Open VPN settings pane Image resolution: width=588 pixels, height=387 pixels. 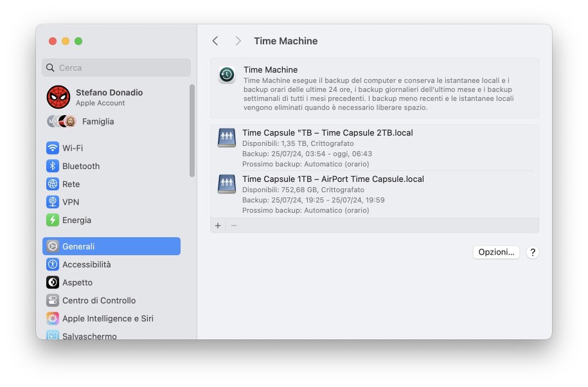111,202
